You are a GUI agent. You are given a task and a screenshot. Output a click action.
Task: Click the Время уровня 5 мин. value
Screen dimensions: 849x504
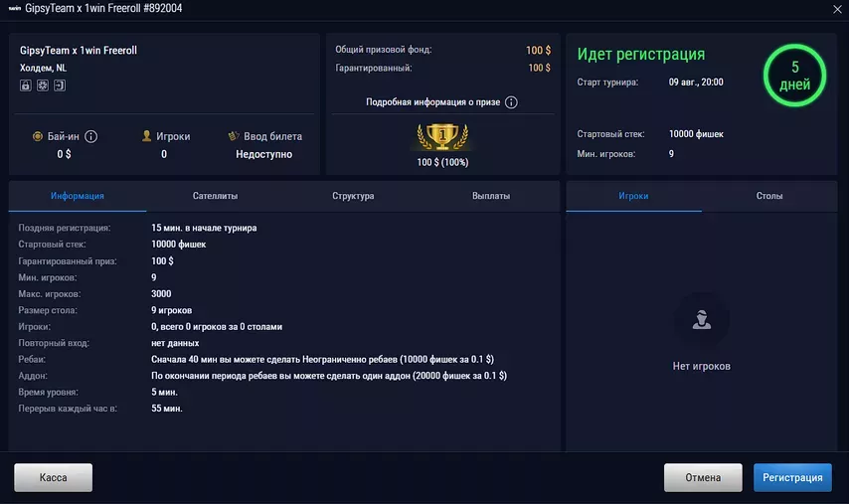pos(165,392)
